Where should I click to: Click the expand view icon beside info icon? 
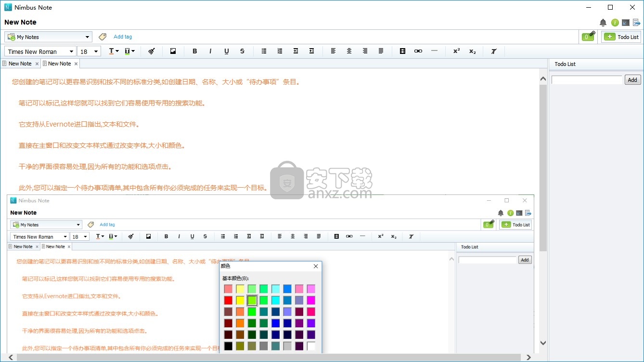(626, 23)
